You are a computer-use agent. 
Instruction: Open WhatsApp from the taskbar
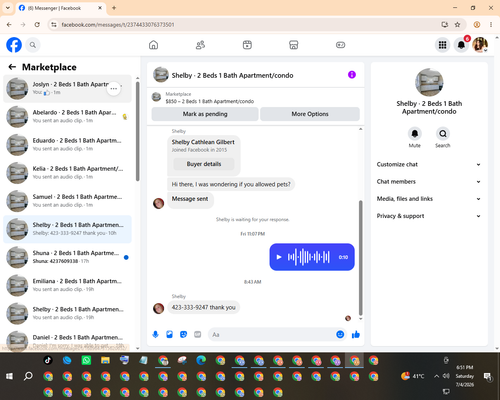point(86,360)
